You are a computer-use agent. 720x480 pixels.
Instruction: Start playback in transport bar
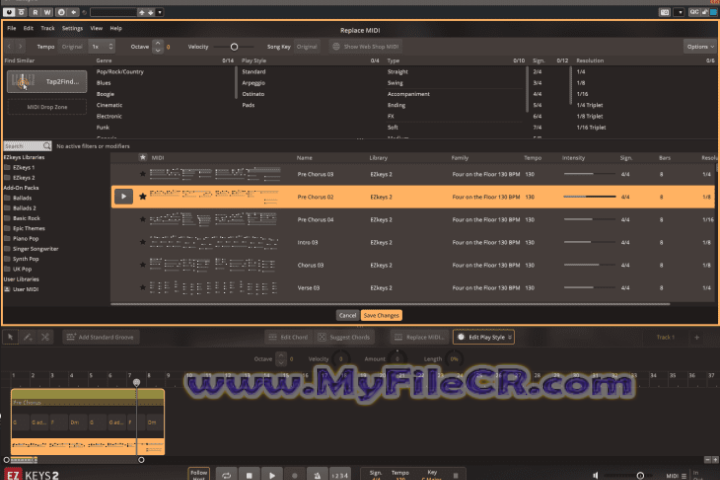click(x=272, y=475)
